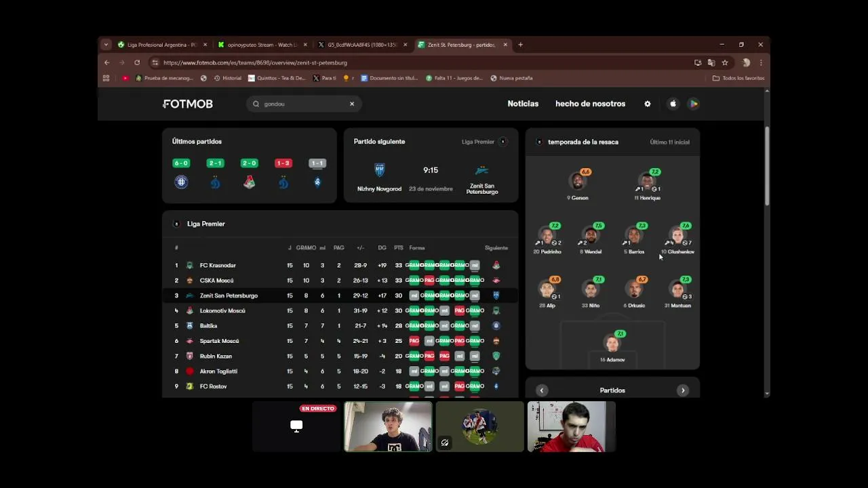
Task: Click the PTS column header
Action: [x=399, y=247]
